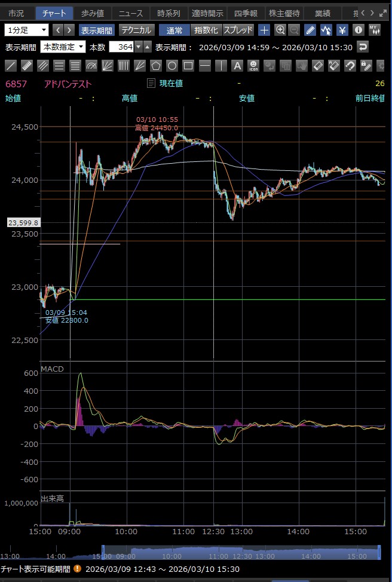
Task: Click the 表示期間 button
Action: click(x=96, y=30)
